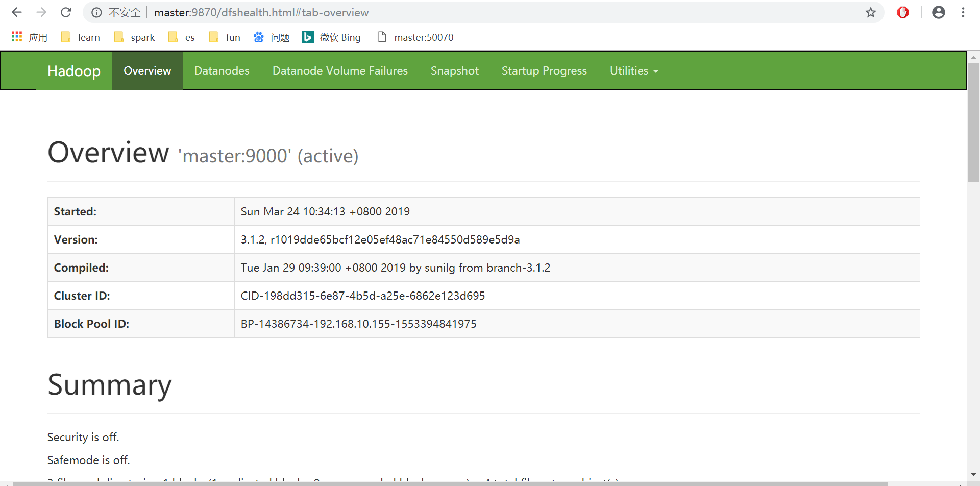Open the Chrome three-dot menu
Viewport: 980px width, 486px height.
pos(964,12)
